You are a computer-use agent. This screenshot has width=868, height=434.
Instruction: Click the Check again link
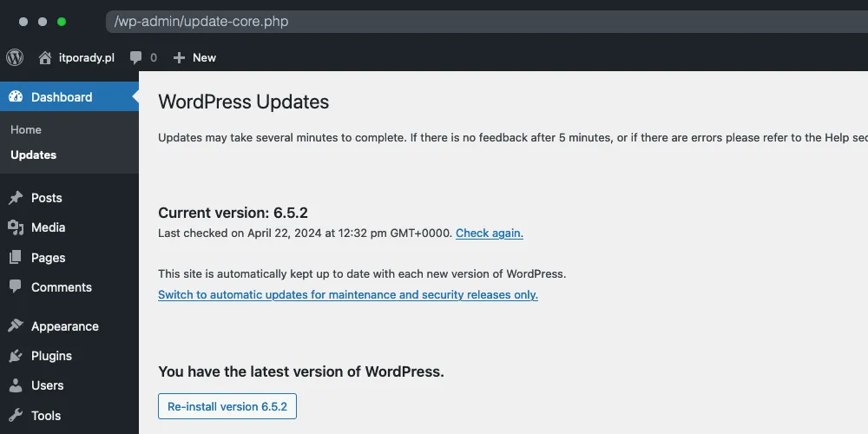(490, 233)
